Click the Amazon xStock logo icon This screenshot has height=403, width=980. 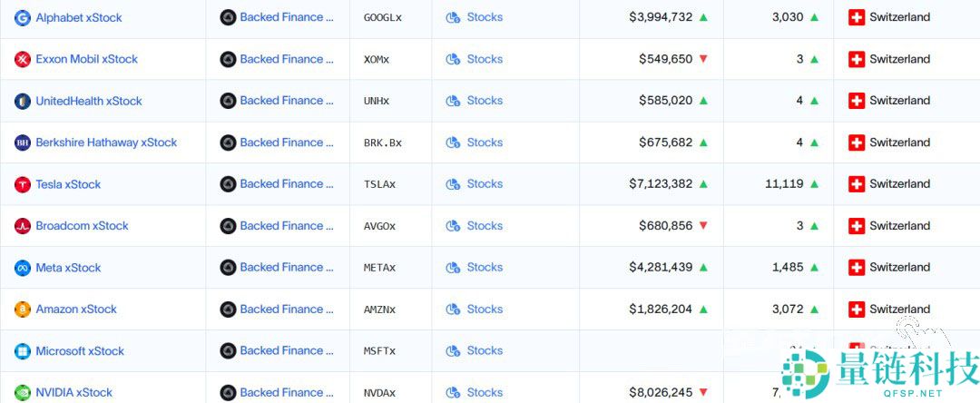click(23, 310)
